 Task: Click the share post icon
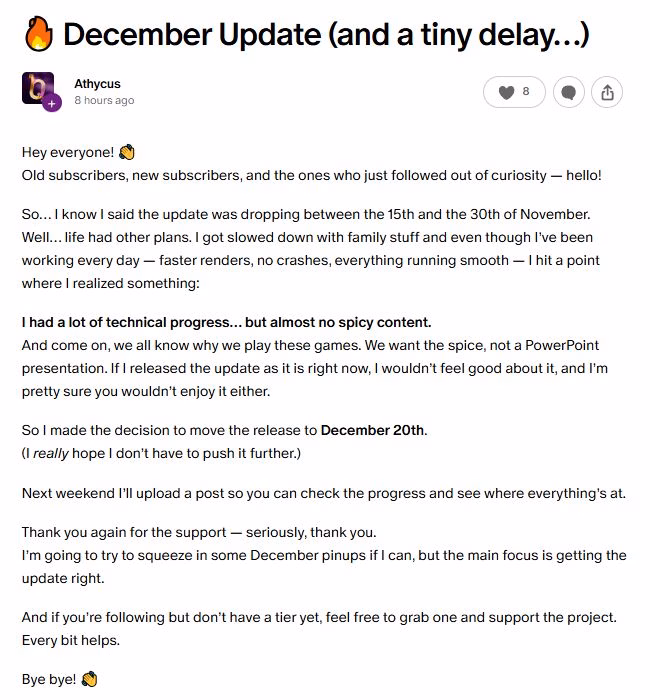pyautogui.click(x=607, y=92)
